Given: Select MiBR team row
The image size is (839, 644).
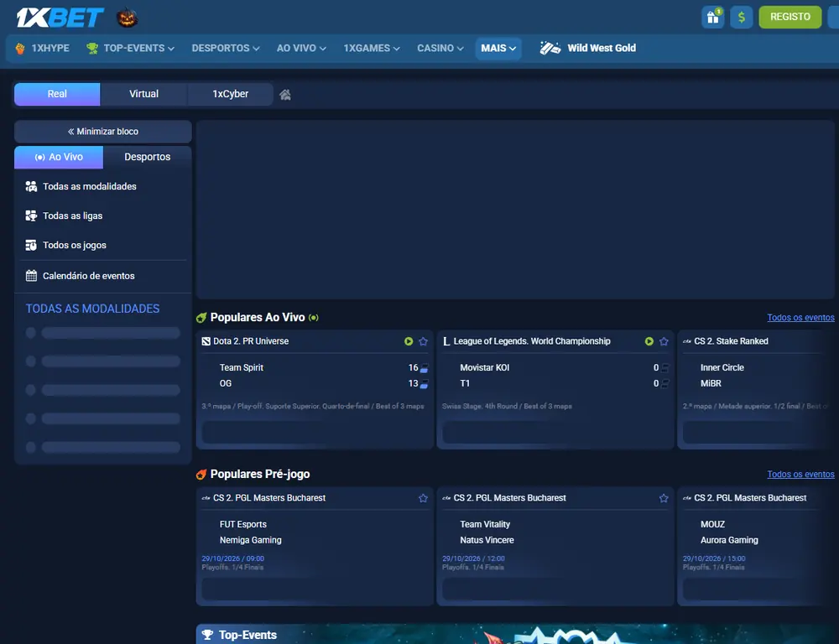Looking at the screenshot, I should pyautogui.click(x=711, y=383).
